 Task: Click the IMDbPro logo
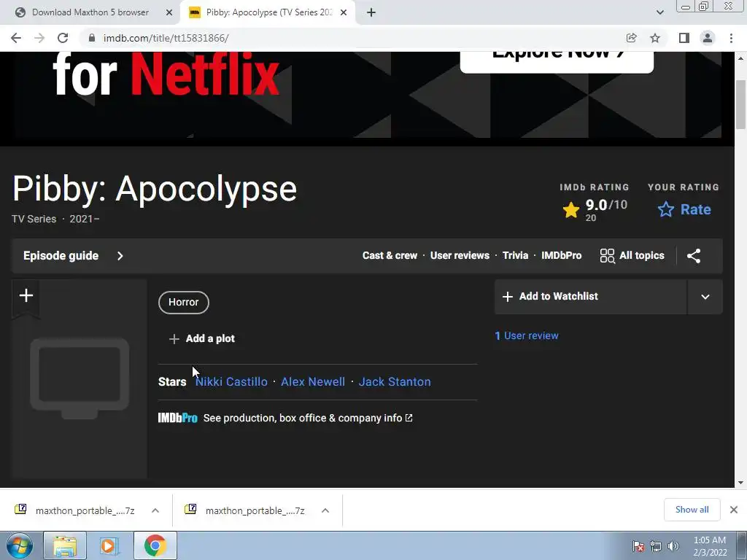(x=178, y=418)
